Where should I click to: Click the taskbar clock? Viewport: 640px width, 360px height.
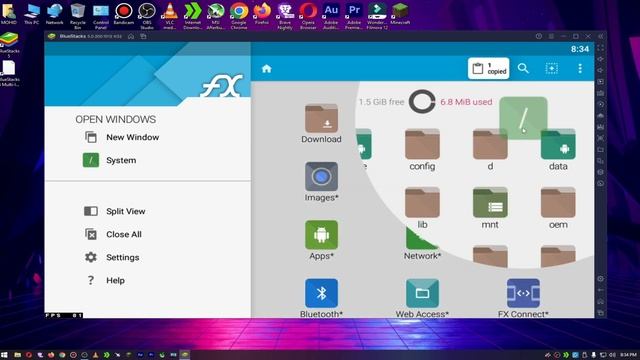[x=628, y=355]
